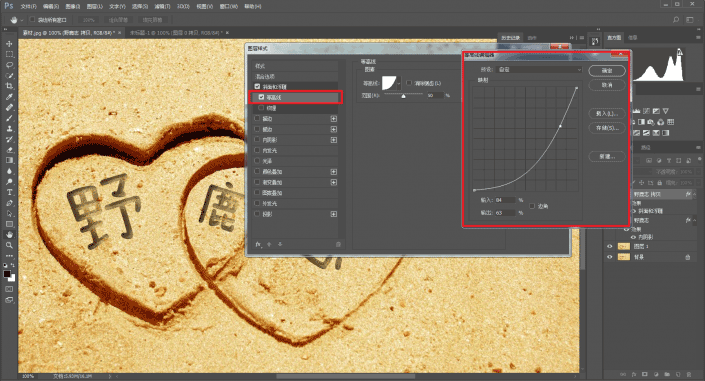Click 取消 button in contour editor
Viewport: 705px width, 381px height.
607,85
